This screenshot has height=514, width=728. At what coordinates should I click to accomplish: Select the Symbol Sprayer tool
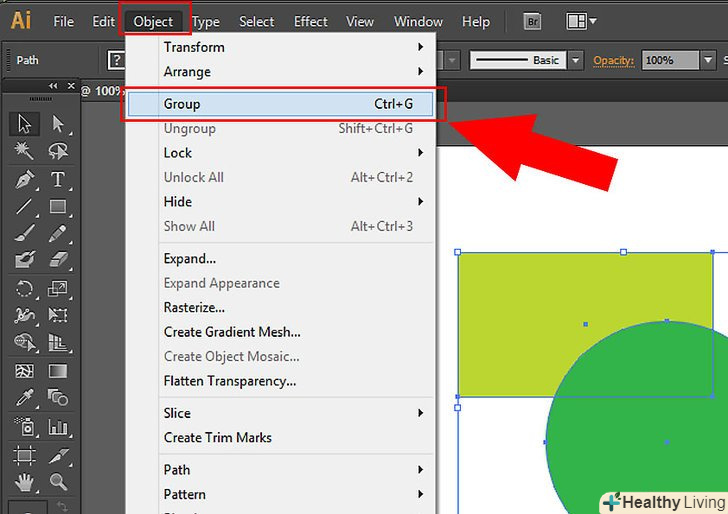[x=24, y=426]
